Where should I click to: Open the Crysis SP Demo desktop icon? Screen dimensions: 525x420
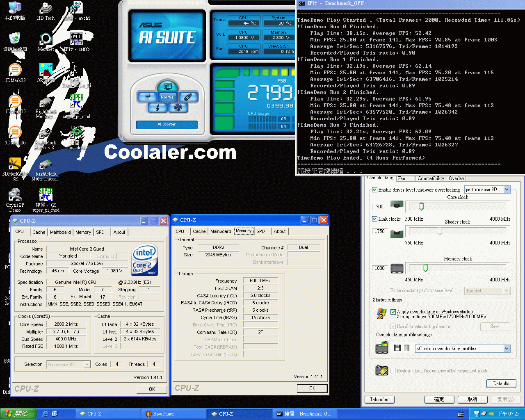tap(15, 201)
